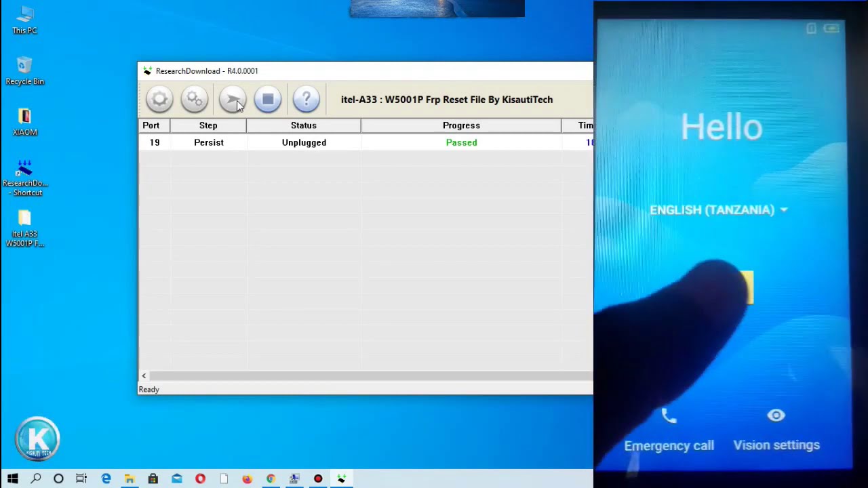Open Load Packet gear icon in ResearchDownload

(159, 100)
